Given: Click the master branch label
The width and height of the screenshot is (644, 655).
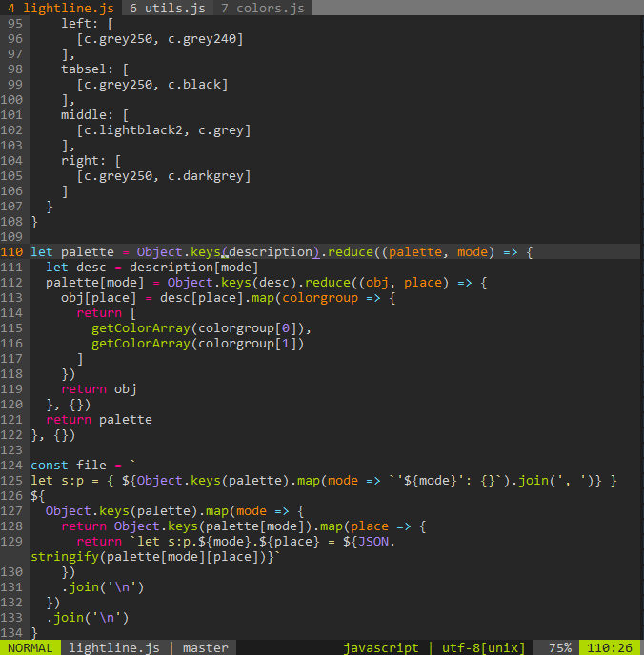Looking at the screenshot, I should (206, 647).
